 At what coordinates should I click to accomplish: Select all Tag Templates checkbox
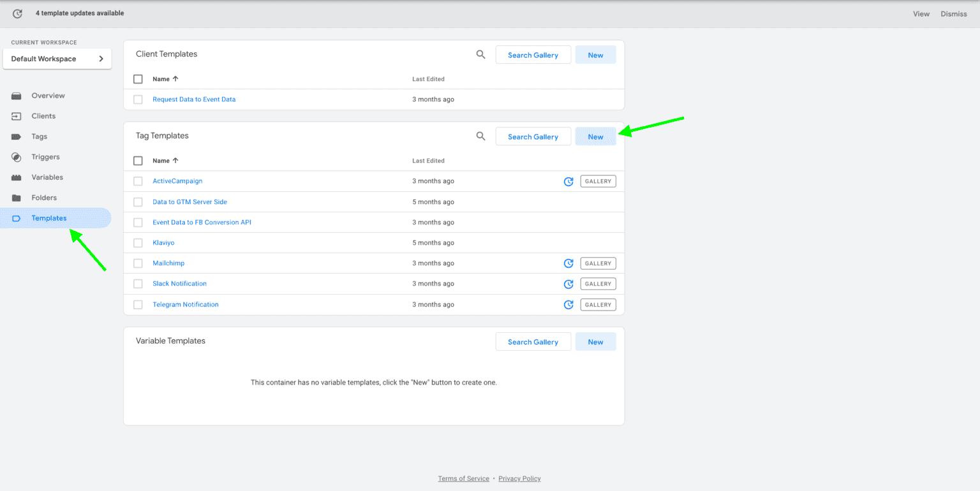138,161
